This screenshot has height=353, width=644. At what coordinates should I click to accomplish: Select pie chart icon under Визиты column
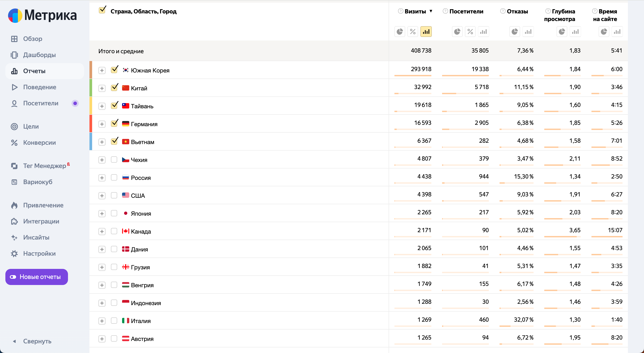point(400,32)
